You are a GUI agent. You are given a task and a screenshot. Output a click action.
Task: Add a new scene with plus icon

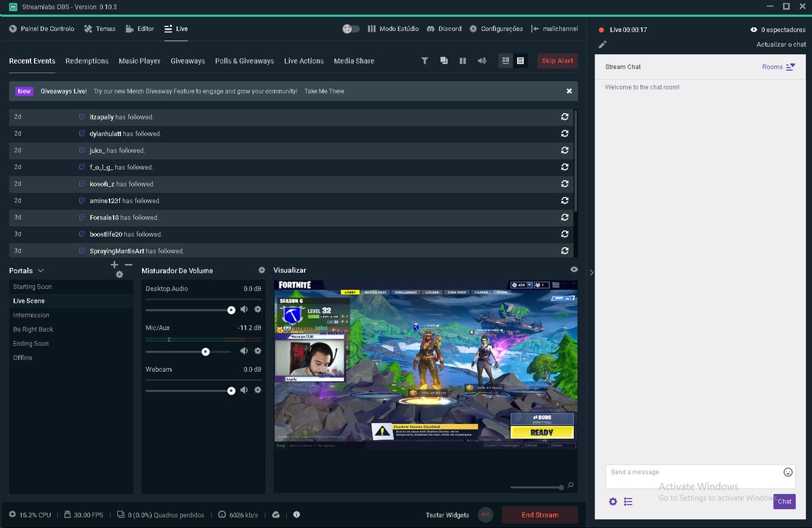[x=114, y=265]
